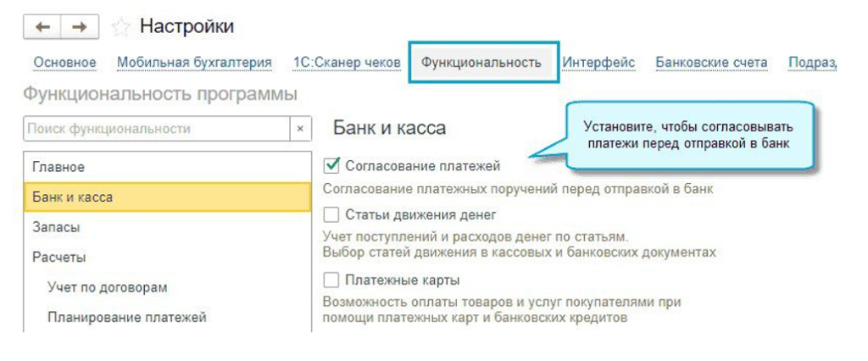The height and width of the screenshot is (361, 868).
Task: Go to the Интерфейс tab
Action: (598, 63)
